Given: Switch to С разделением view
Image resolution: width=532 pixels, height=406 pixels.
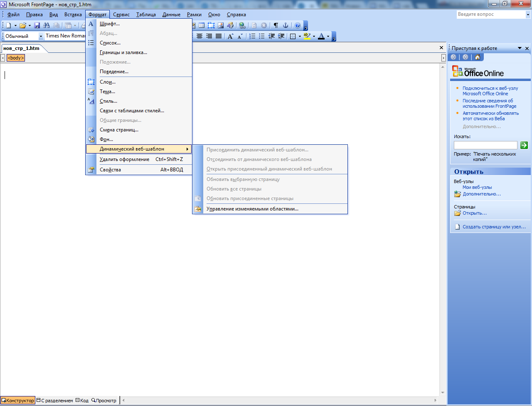Looking at the screenshot, I should [54, 400].
